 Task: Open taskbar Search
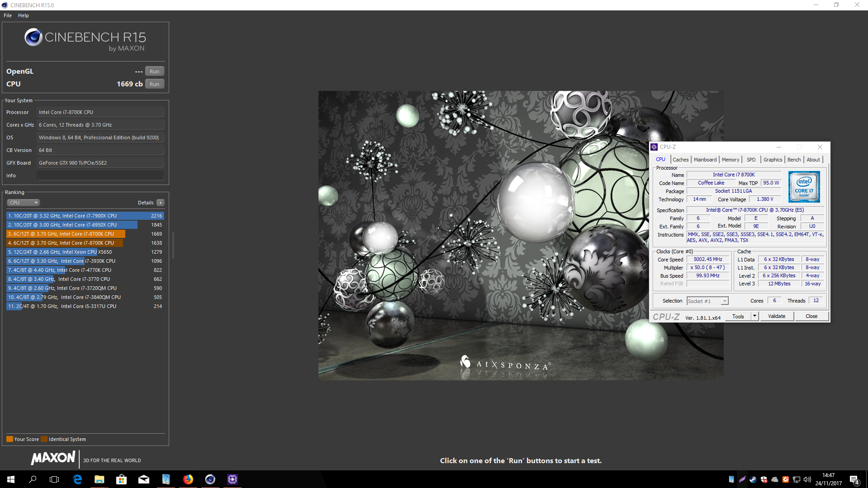tap(33, 479)
